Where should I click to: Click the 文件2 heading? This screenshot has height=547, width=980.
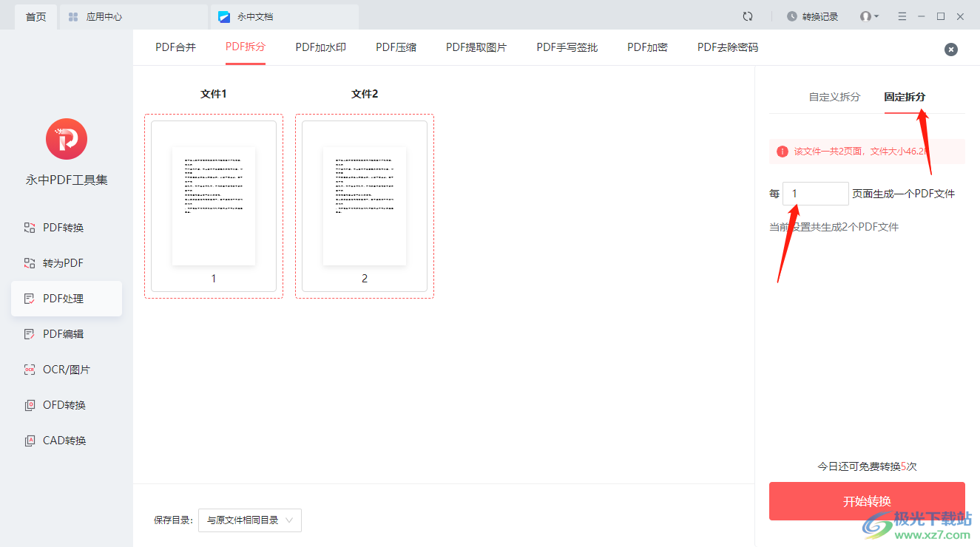pyautogui.click(x=365, y=94)
